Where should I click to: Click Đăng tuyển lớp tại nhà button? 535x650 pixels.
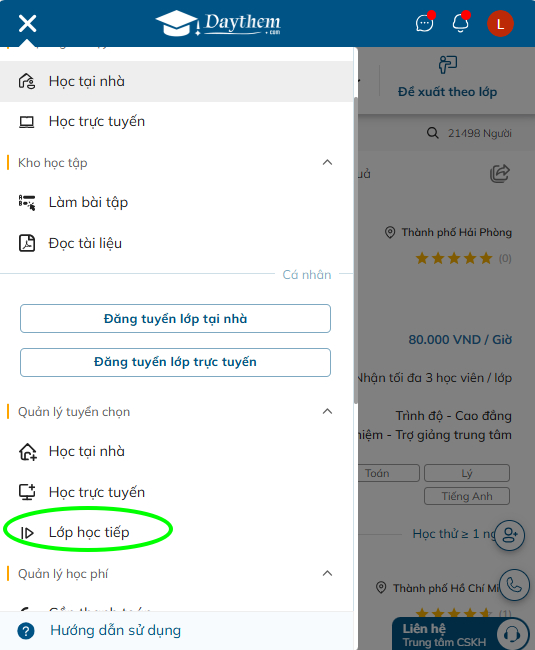coord(175,318)
